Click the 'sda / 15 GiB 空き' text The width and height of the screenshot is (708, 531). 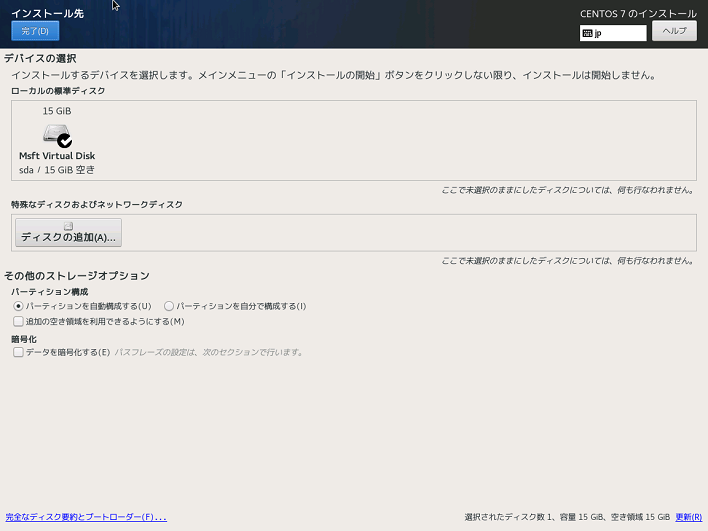click(x=57, y=170)
